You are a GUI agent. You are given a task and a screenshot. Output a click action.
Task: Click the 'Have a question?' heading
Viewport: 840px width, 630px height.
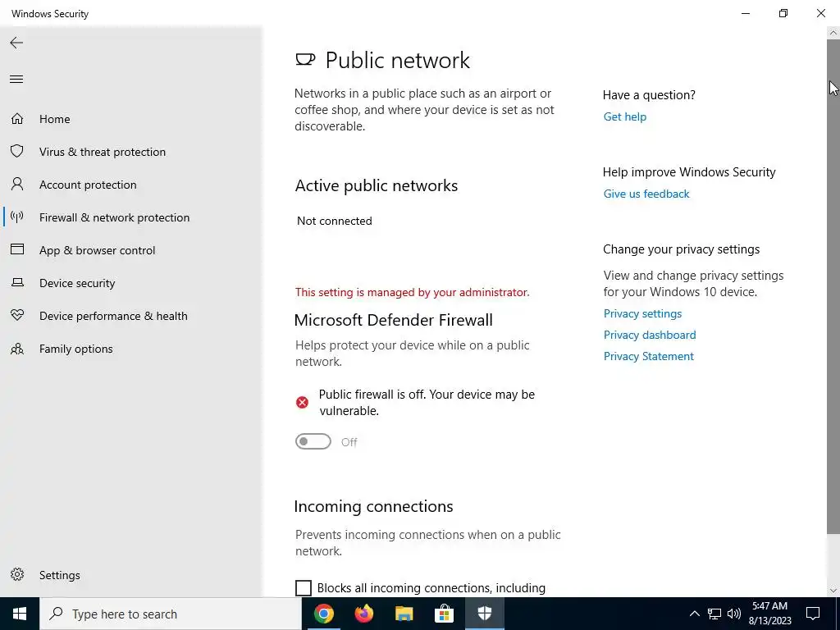coord(649,95)
